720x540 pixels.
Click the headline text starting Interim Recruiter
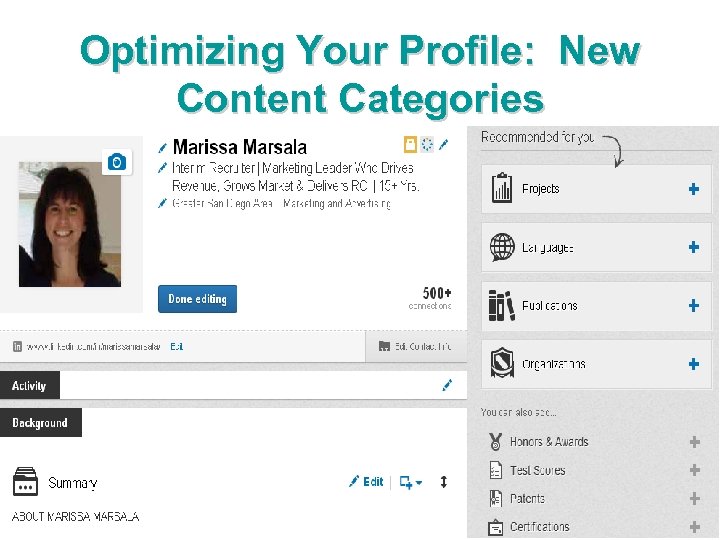295,177
